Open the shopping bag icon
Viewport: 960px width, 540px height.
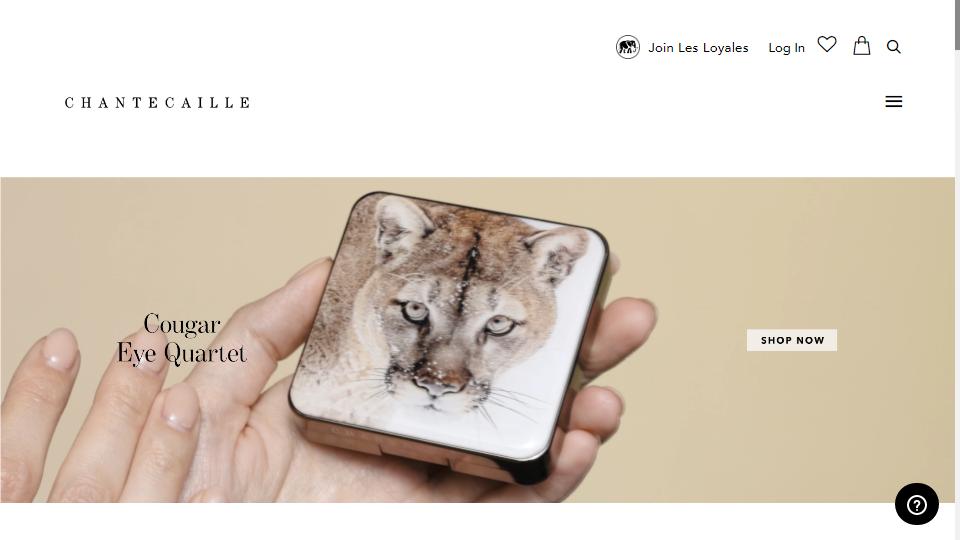tap(861, 45)
